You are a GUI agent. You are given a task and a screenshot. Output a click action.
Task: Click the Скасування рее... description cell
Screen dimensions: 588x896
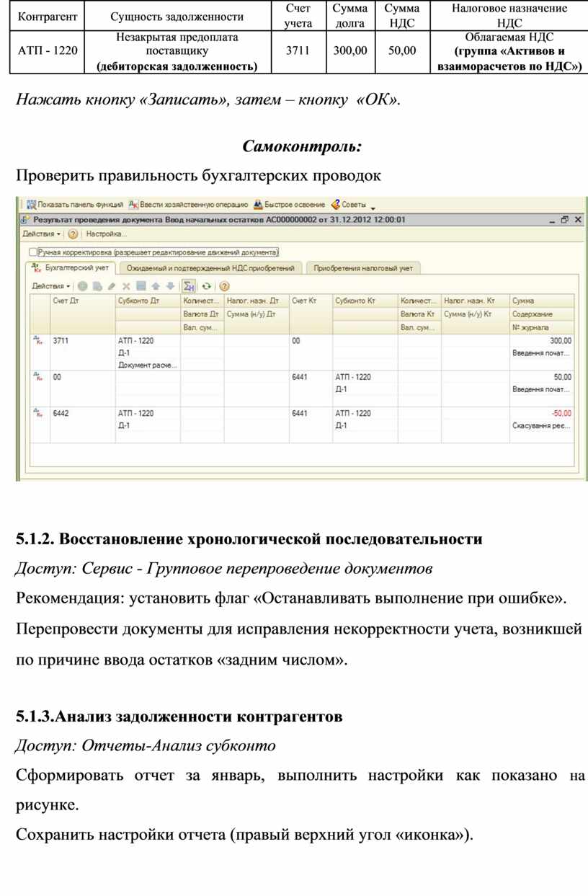coord(542,426)
